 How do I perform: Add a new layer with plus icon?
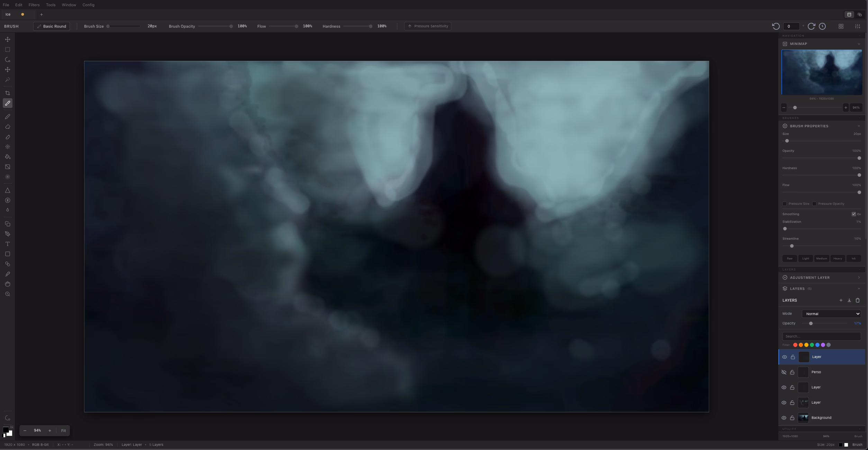(841, 300)
